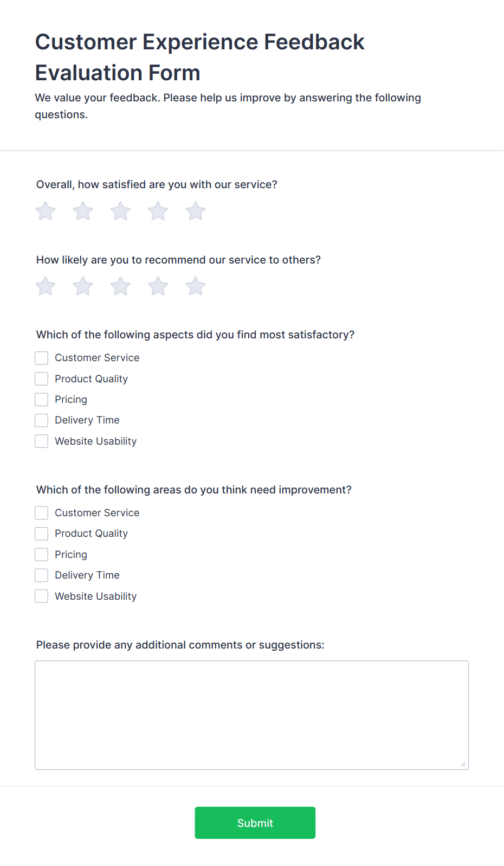
Task: Give overall satisfaction three stars
Action: [x=120, y=211]
